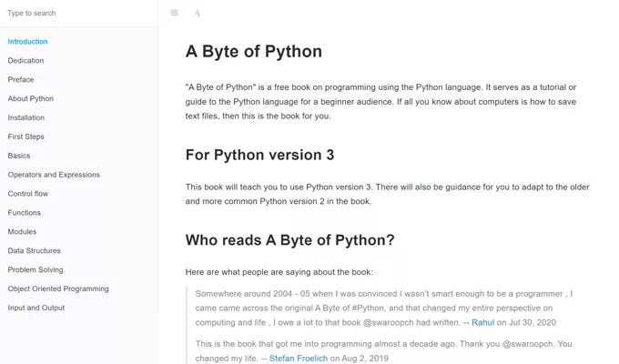Open the Preface chapter
Image resolution: width=619 pixels, height=364 pixels.
(x=21, y=79)
